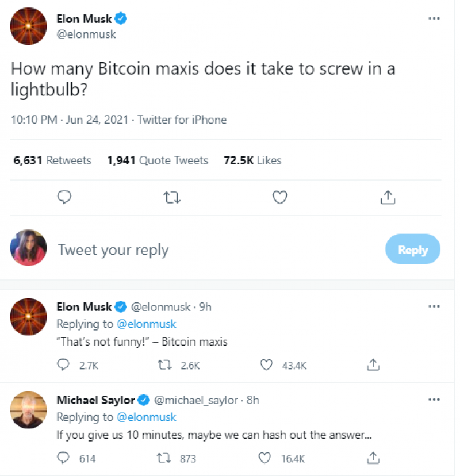Screen dimensions: 460x476
Task: Click Elon Musk's avatar on the main tweet
Action: (x=29, y=26)
